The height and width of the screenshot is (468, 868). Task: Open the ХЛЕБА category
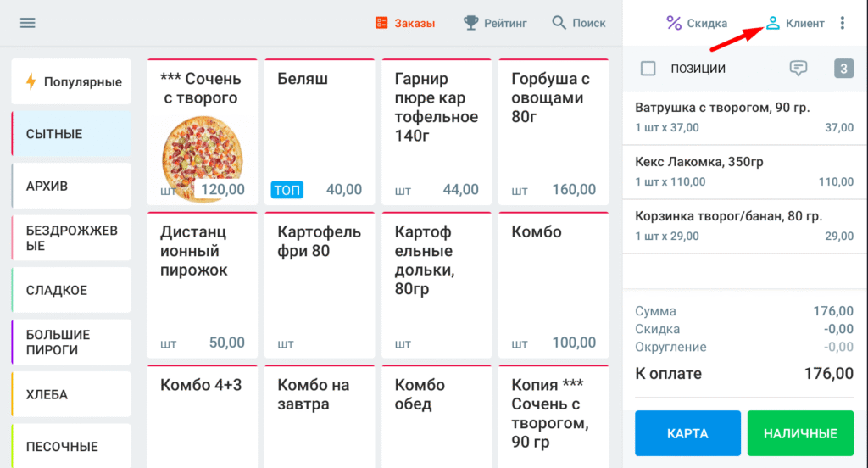click(71, 394)
